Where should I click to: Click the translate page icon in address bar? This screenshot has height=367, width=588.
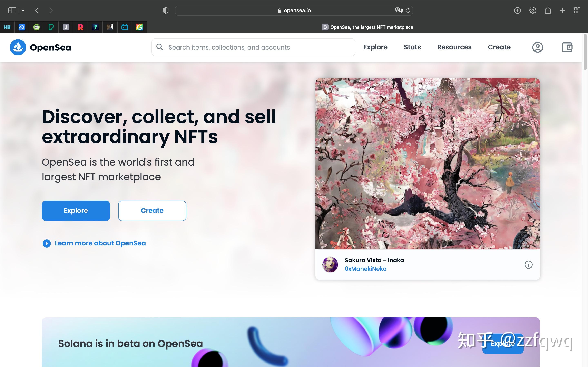399,10
